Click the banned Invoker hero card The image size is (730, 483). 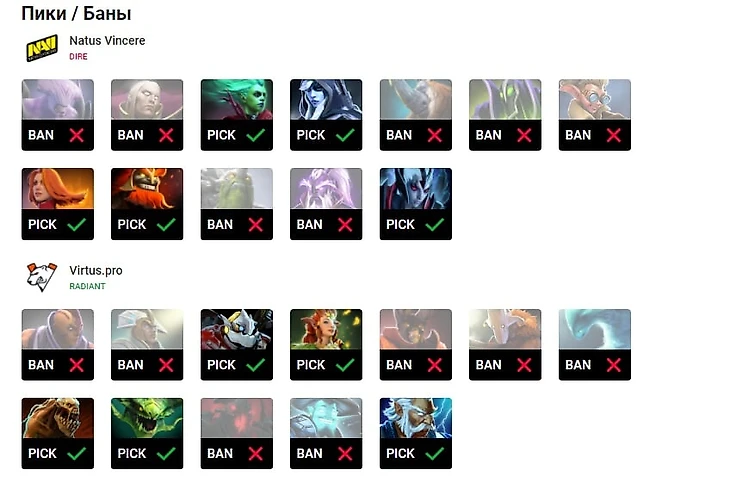tap(147, 115)
